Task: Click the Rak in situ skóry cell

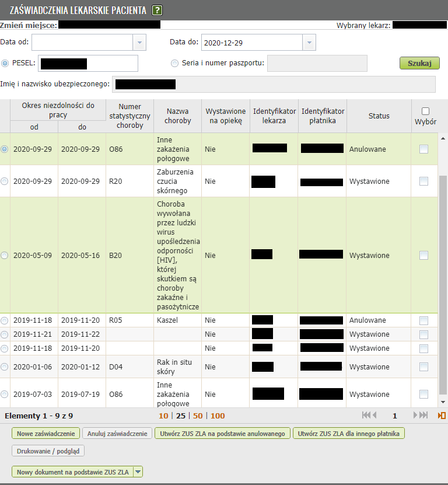Action: (178, 367)
